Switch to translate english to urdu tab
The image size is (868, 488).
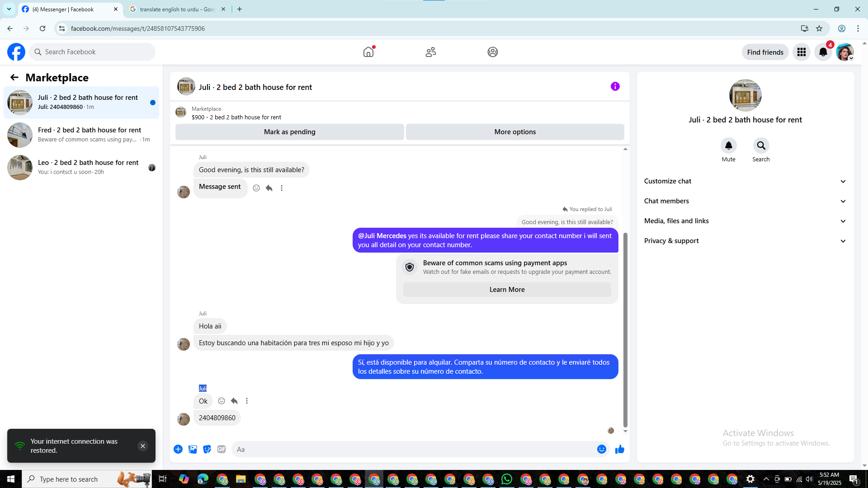click(178, 9)
